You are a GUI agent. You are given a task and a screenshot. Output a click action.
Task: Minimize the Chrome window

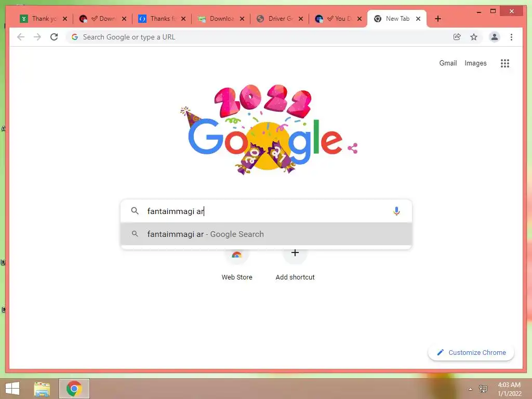[x=479, y=11]
